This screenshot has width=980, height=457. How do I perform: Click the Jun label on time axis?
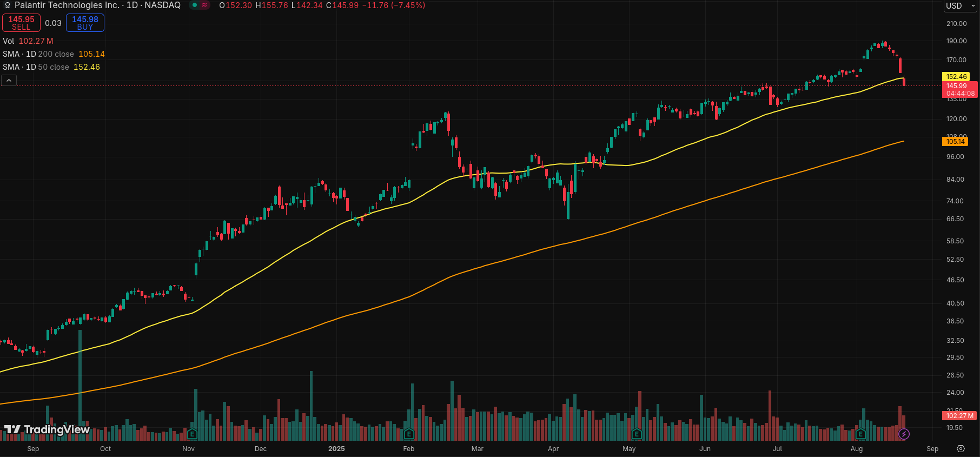[705, 449]
